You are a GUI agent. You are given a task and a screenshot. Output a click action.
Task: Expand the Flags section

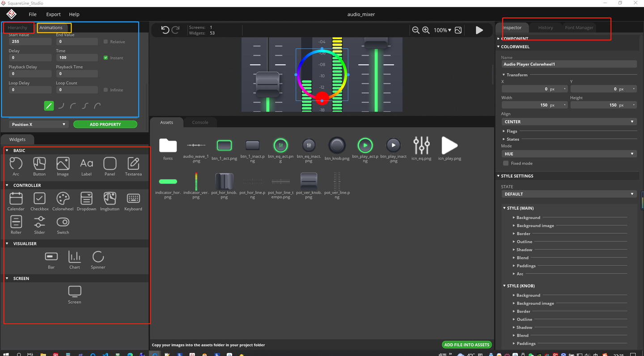click(x=512, y=131)
